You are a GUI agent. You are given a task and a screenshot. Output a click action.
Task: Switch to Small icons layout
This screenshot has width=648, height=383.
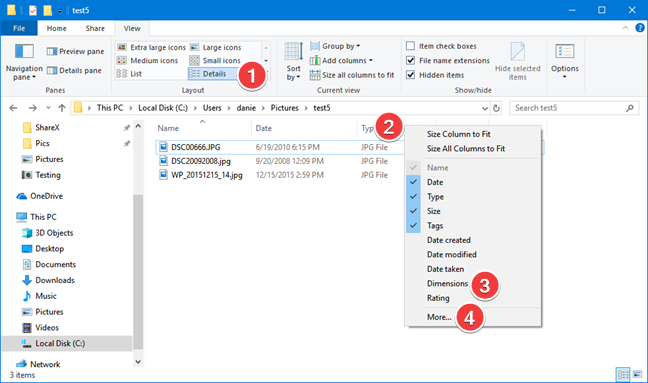215,61
